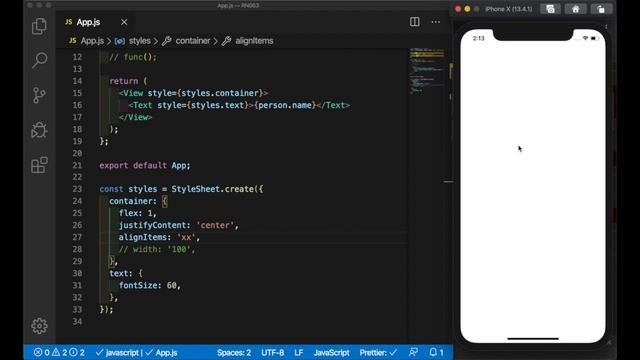The width and height of the screenshot is (640, 360).
Task: Open the editor More Actions ellipsis menu
Action: point(436,22)
